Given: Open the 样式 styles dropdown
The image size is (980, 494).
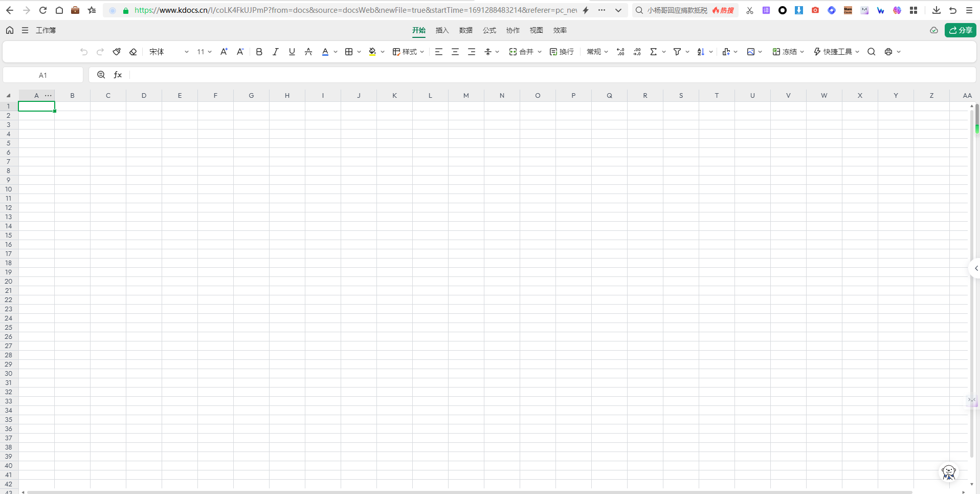Looking at the screenshot, I should tap(408, 52).
